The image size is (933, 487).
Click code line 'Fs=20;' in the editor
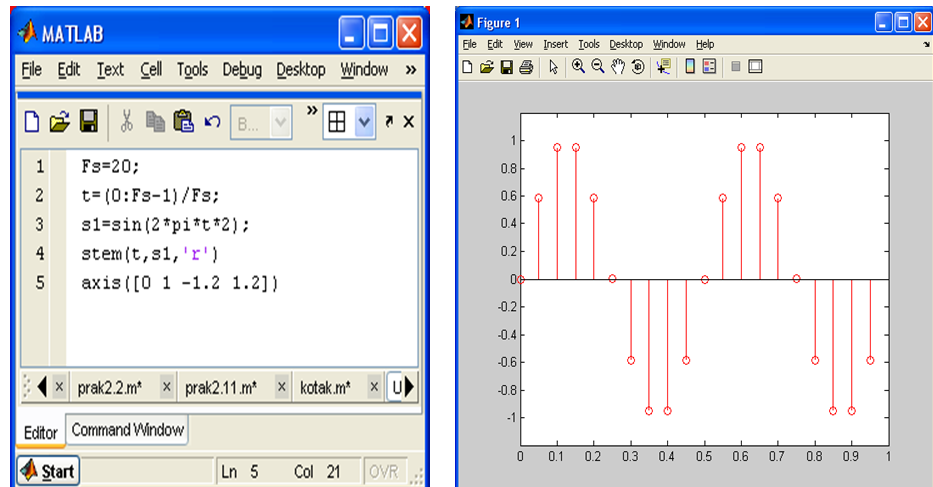point(110,166)
